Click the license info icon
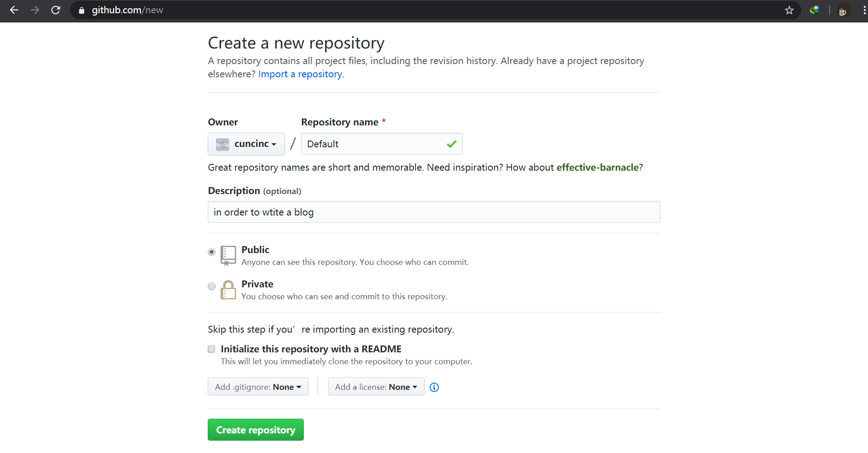The image size is (868, 453). pyautogui.click(x=434, y=387)
